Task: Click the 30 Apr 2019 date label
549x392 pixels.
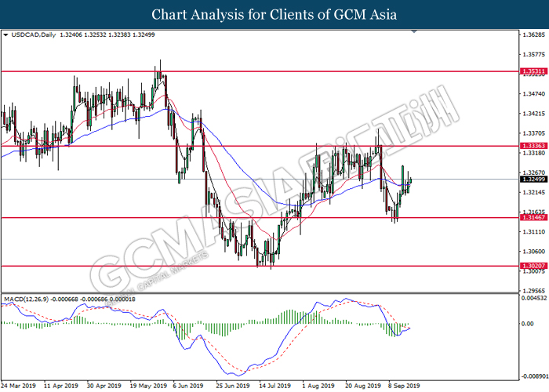Action: 104,386
